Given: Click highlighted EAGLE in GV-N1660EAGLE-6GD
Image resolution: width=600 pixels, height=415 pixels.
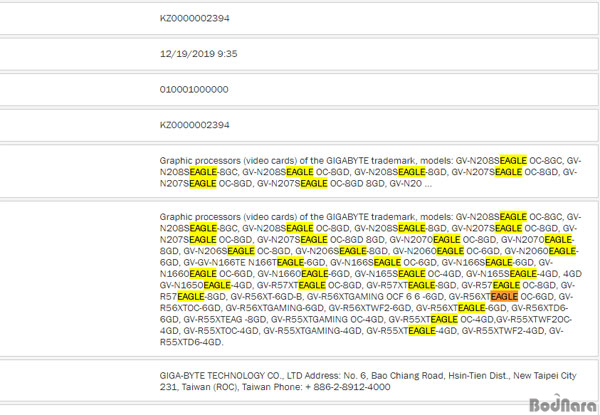Looking at the screenshot, I should [315, 274].
